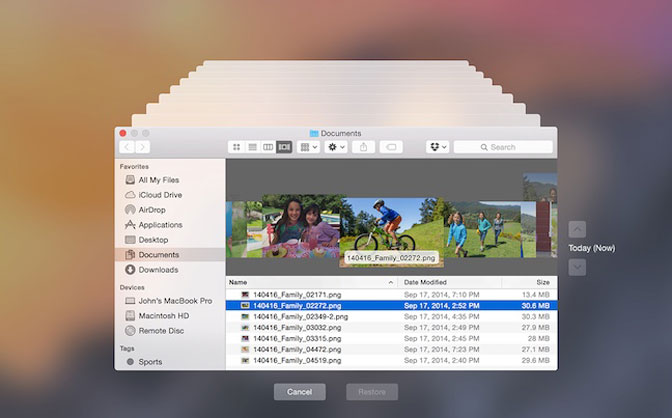Click the Applications sidebar icon
The width and height of the screenshot is (672, 418).
pos(130,225)
